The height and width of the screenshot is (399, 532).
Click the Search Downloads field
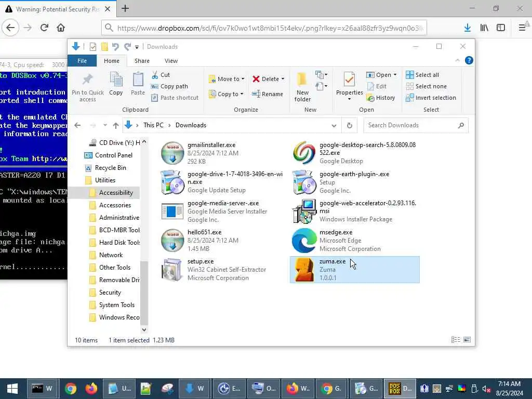[x=416, y=125]
